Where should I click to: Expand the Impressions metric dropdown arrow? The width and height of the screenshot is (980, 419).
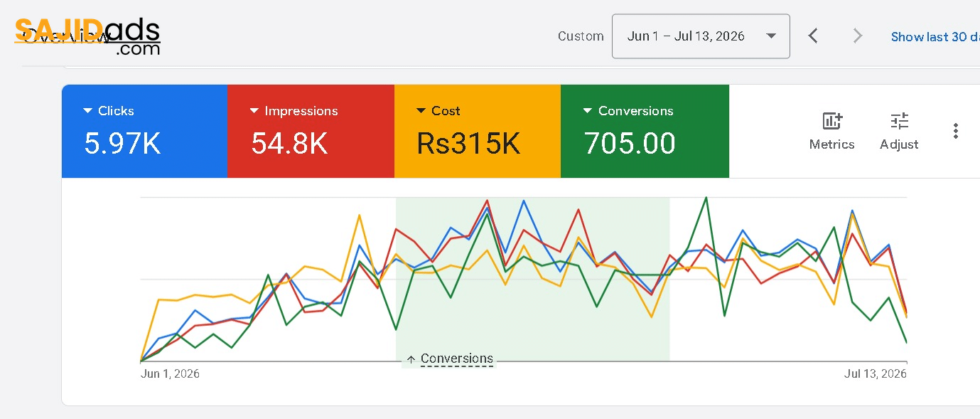254,111
